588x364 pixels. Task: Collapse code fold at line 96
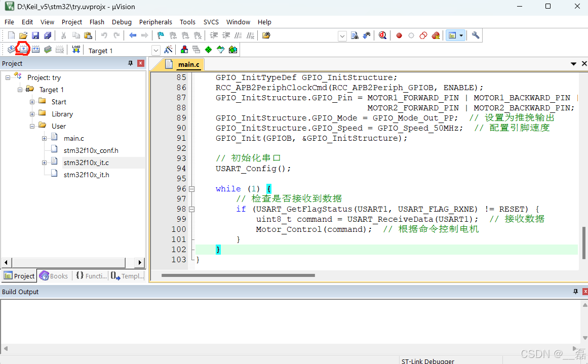pyautogui.click(x=191, y=189)
